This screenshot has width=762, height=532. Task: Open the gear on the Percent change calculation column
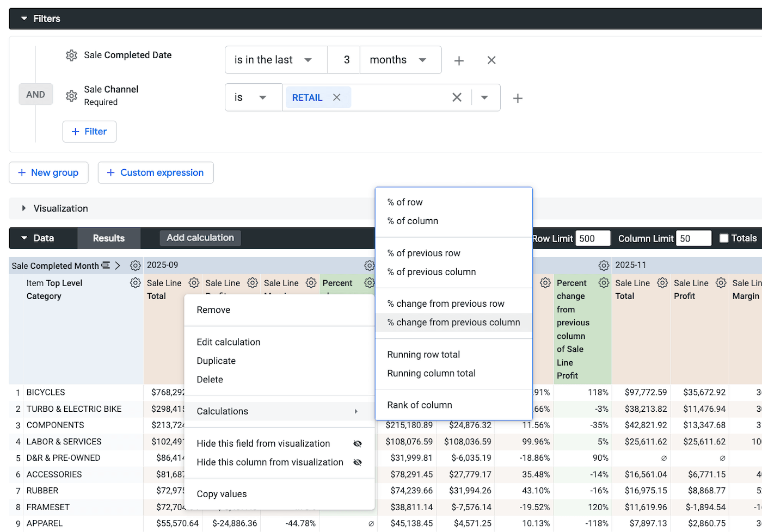point(604,283)
